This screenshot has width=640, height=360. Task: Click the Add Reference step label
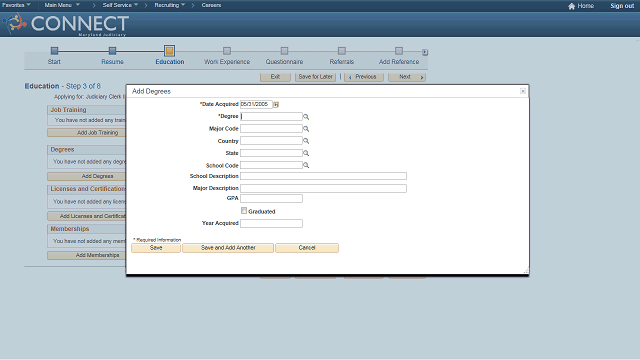pyautogui.click(x=399, y=62)
